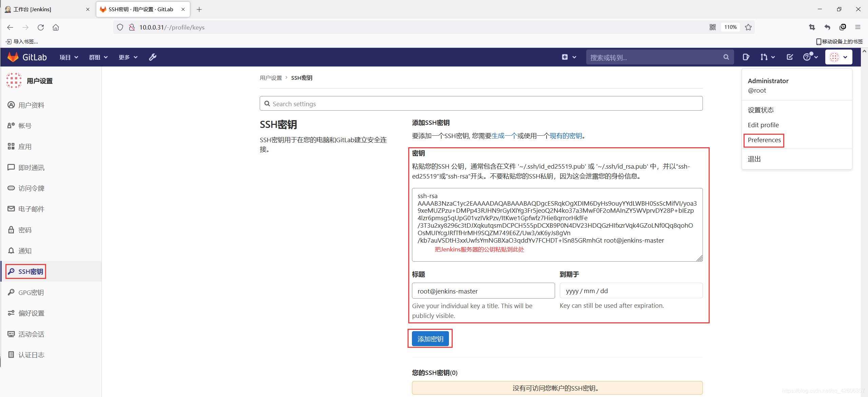The width and height of the screenshot is (868, 397).
Task: Click the 认证日志 log icon
Action: [x=11, y=355]
